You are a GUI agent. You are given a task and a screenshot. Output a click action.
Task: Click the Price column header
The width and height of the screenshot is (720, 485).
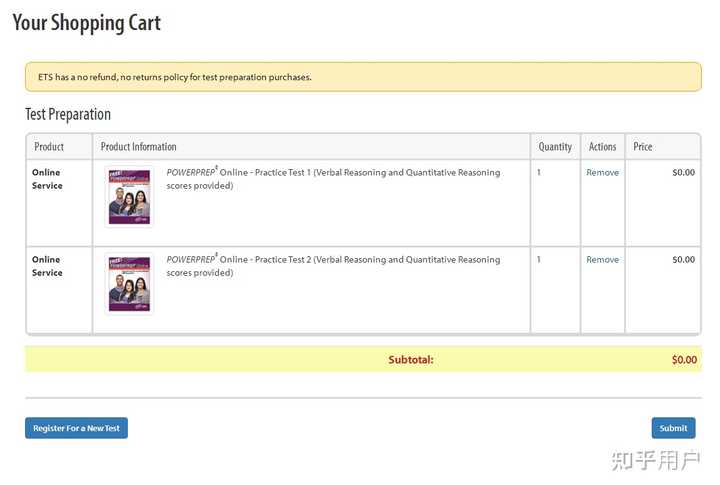pyautogui.click(x=643, y=147)
